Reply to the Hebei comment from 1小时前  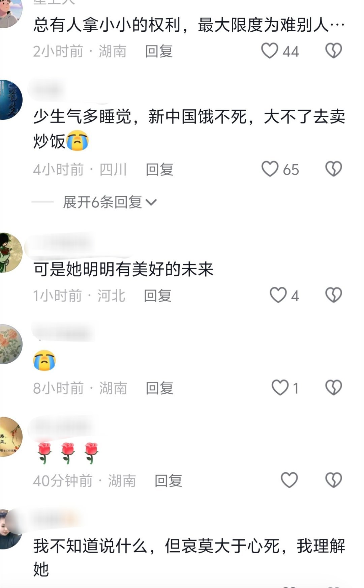158,296
